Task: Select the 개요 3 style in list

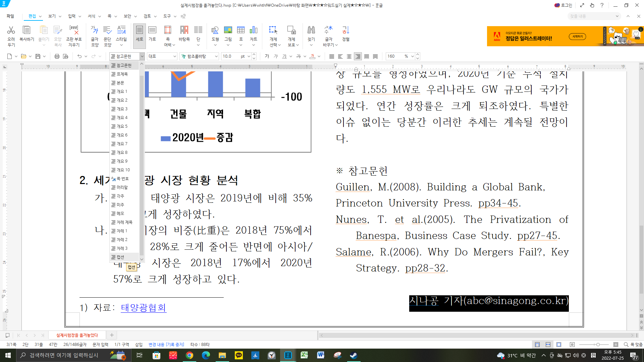Action: click(124, 109)
